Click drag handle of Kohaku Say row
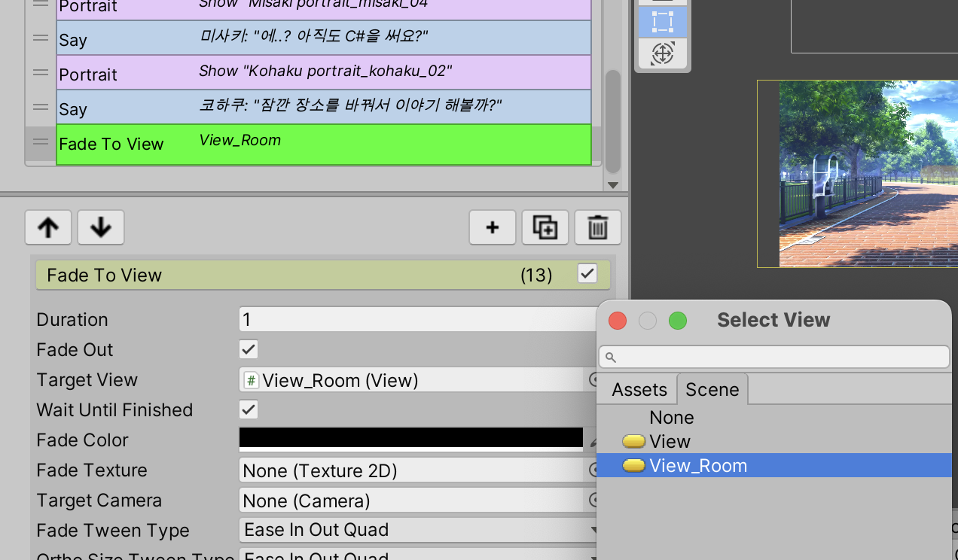This screenshot has height=560, width=958. click(41, 108)
